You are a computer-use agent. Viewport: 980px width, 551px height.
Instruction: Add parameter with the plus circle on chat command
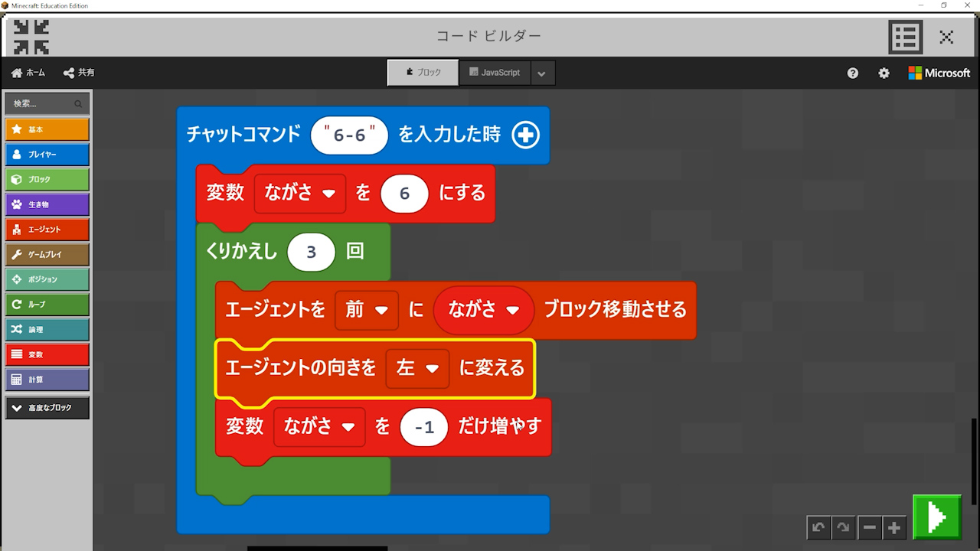[x=525, y=135]
